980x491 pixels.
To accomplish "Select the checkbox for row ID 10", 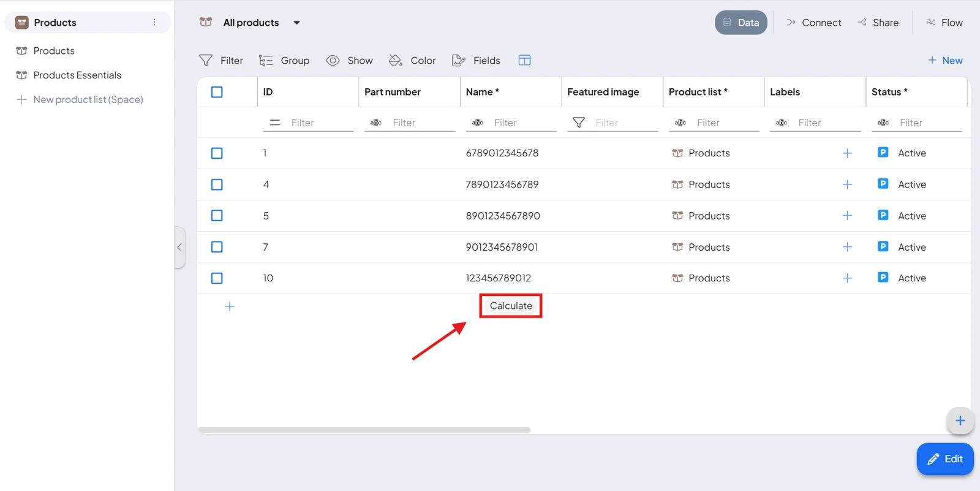I will tap(217, 278).
